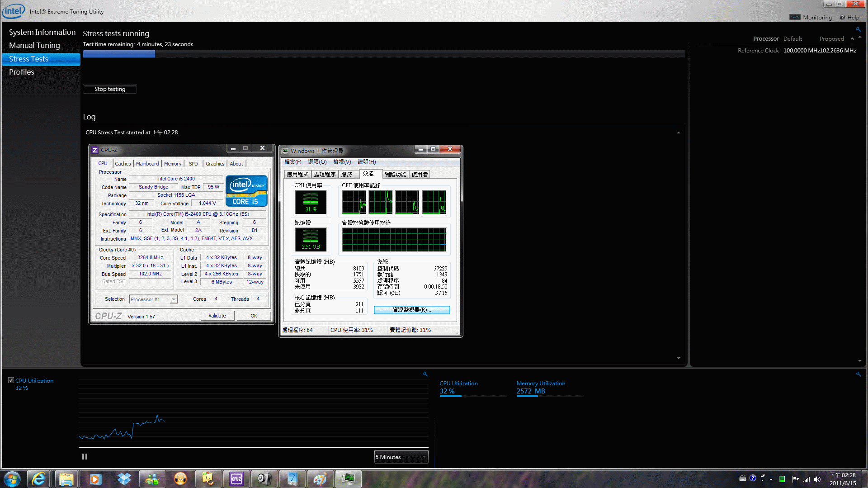Open 說明(H) menu in Task Manager
This screenshot has height=488, width=868.
pos(367,162)
